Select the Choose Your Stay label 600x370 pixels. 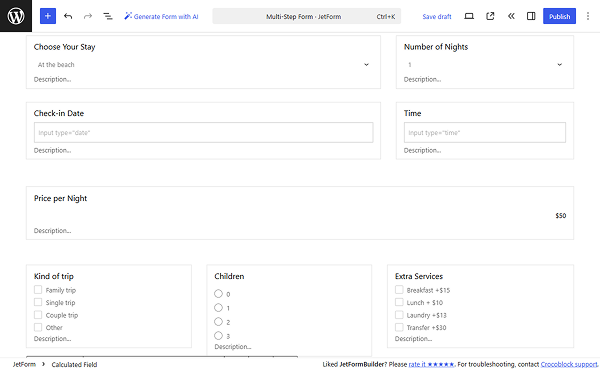click(x=64, y=47)
